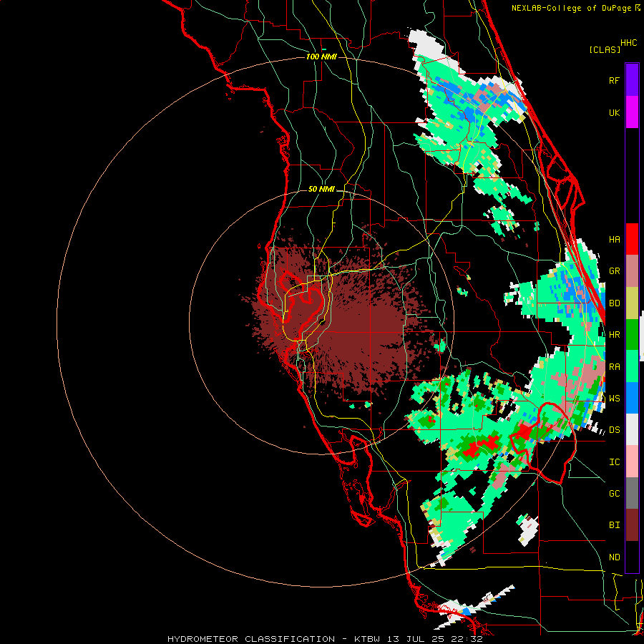
Task: Click the HA red legend swatch
Action: (632, 239)
